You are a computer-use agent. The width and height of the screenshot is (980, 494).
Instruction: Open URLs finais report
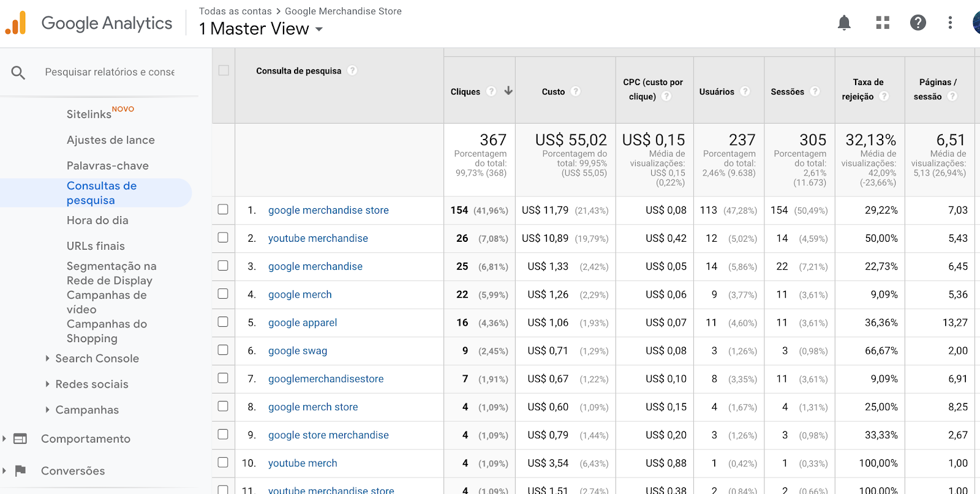pos(96,246)
